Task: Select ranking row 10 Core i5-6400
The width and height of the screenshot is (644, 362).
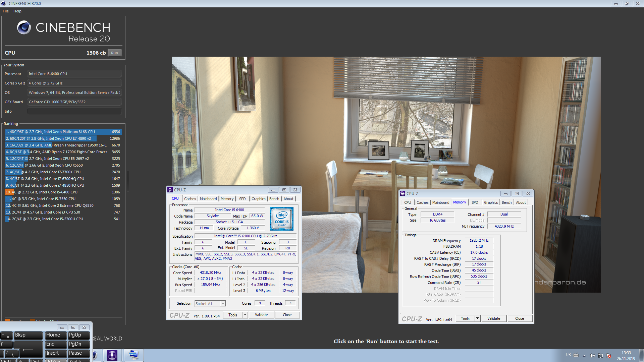Action: tap(63, 192)
